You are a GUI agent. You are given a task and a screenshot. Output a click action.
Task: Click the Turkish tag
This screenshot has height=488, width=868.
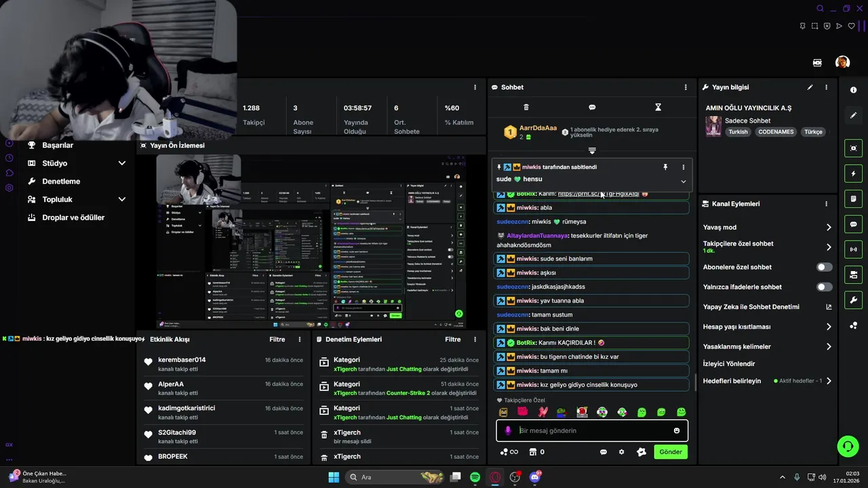[x=738, y=132]
